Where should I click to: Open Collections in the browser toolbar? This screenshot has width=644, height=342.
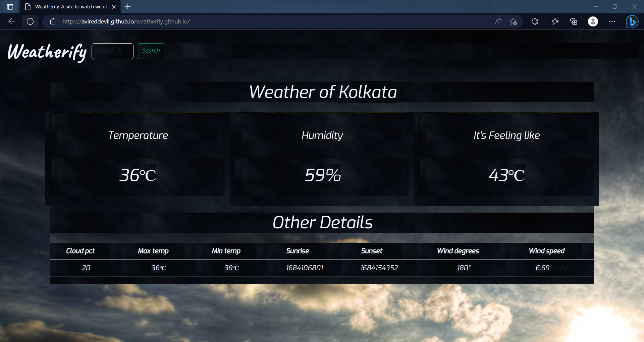tap(573, 21)
